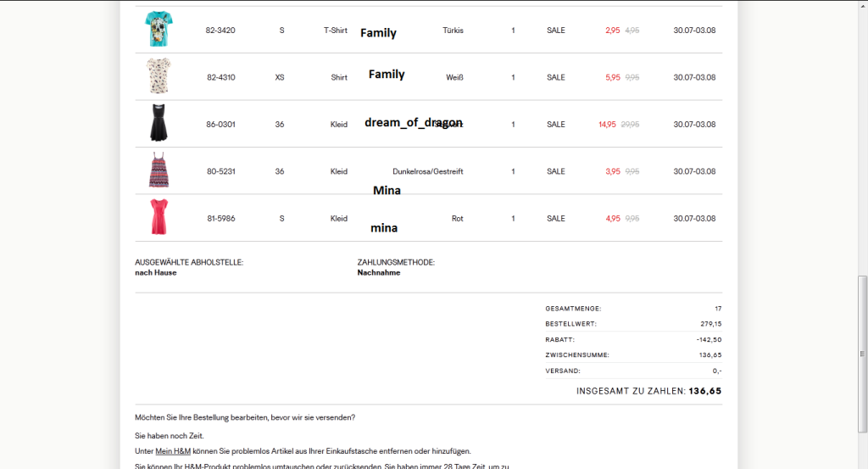Click the Türkis color label
Image resolution: width=868 pixels, height=469 pixels.
(453, 31)
